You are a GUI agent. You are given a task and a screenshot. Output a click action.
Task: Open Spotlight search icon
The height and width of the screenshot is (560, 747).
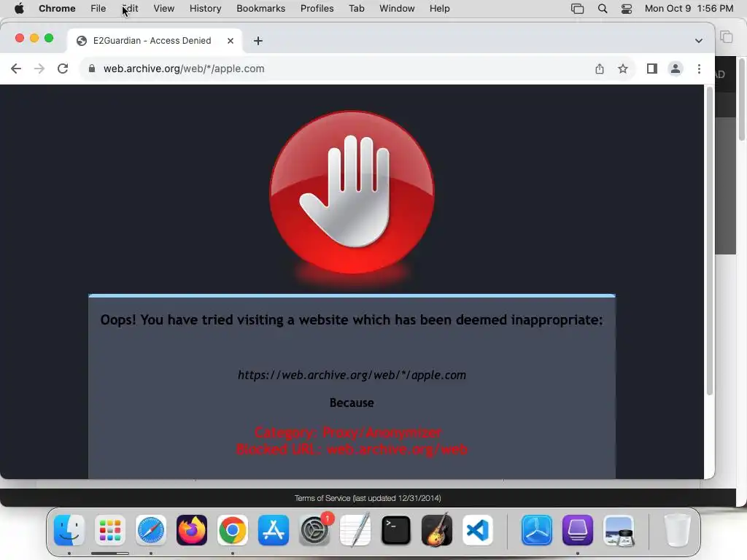click(602, 9)
